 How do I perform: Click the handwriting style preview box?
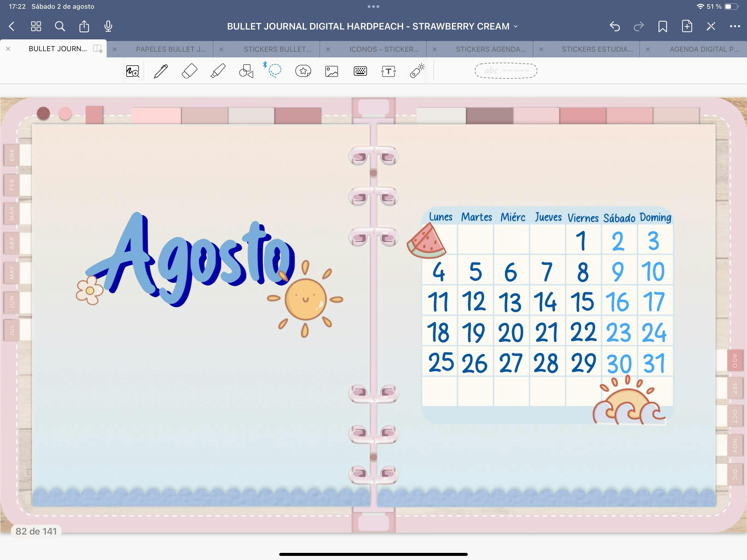506,71
